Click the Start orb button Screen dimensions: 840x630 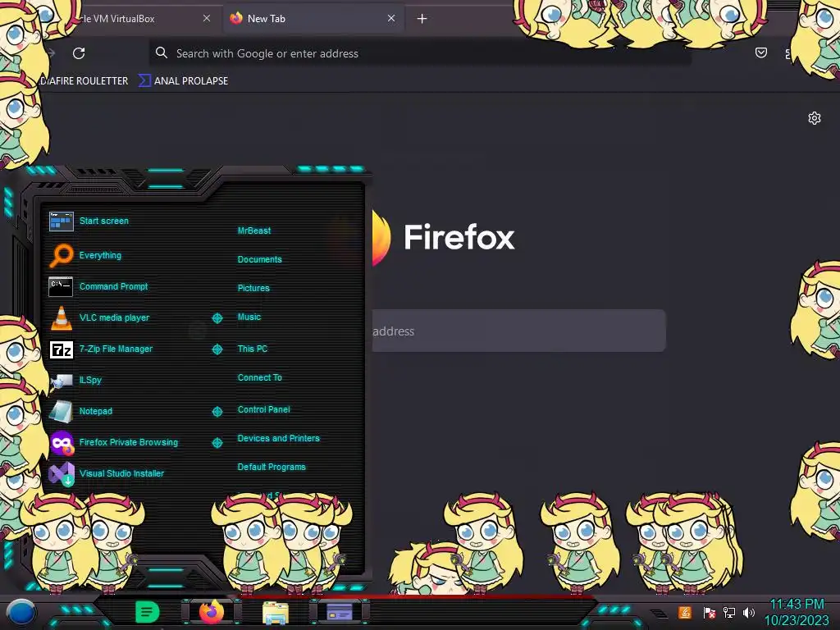click(x=21, y=612)
